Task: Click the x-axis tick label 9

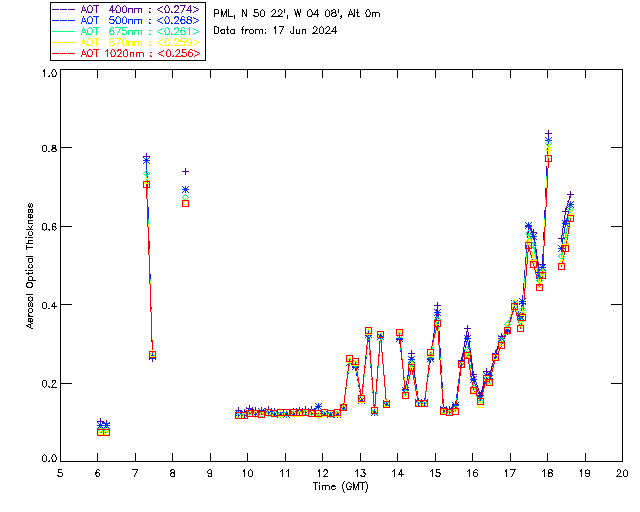Action: [210, 473]
